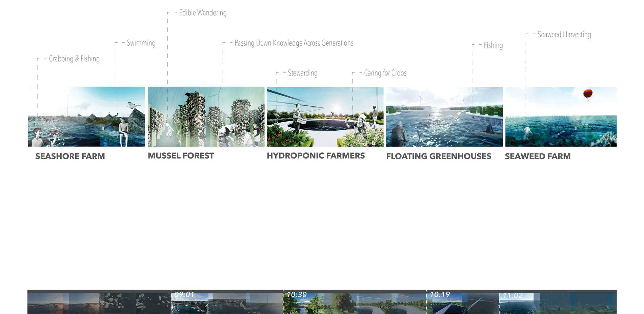Open the Floating Greenhouses scene image
This screenshot has width=644, height=314.
pyautogui.click(x=444, y=117)
